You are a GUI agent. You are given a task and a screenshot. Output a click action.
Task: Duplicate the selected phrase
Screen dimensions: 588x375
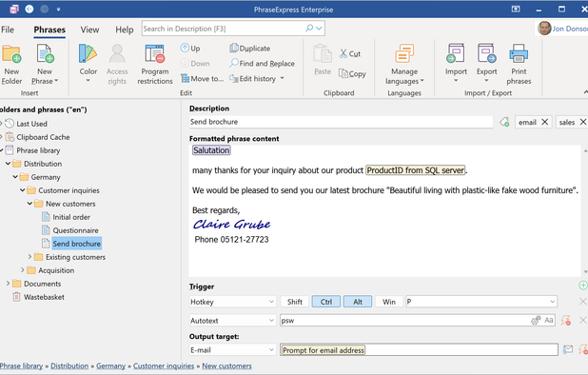tap(250, 49)
